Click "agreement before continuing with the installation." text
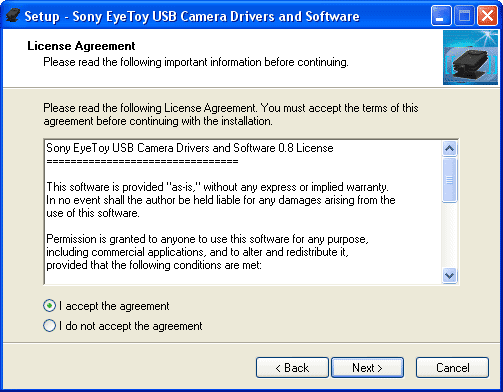Screen dimensions: 503x392 click(158, 121)
